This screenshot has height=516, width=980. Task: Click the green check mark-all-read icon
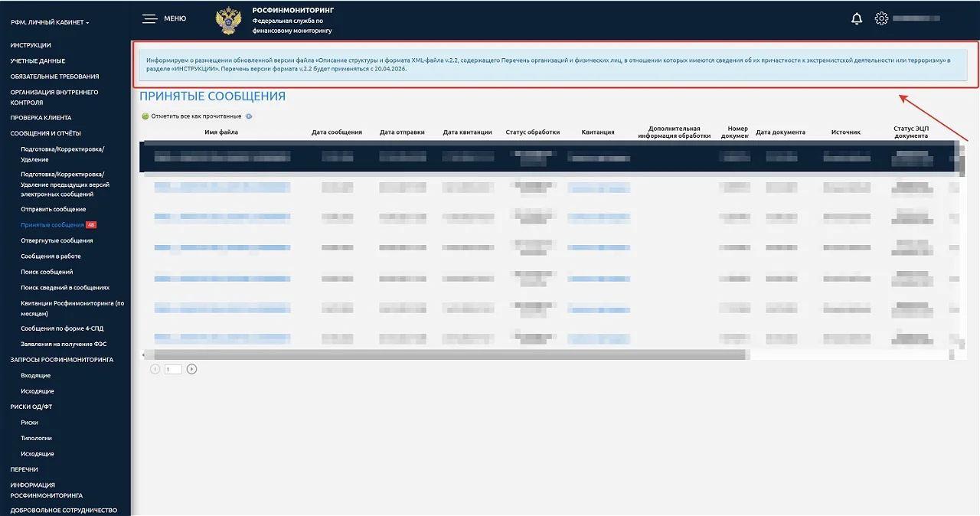(145, 116)
